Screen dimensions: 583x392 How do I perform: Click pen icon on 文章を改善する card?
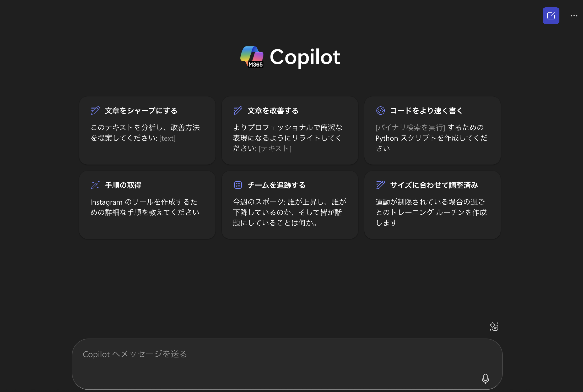click(238, 111)
